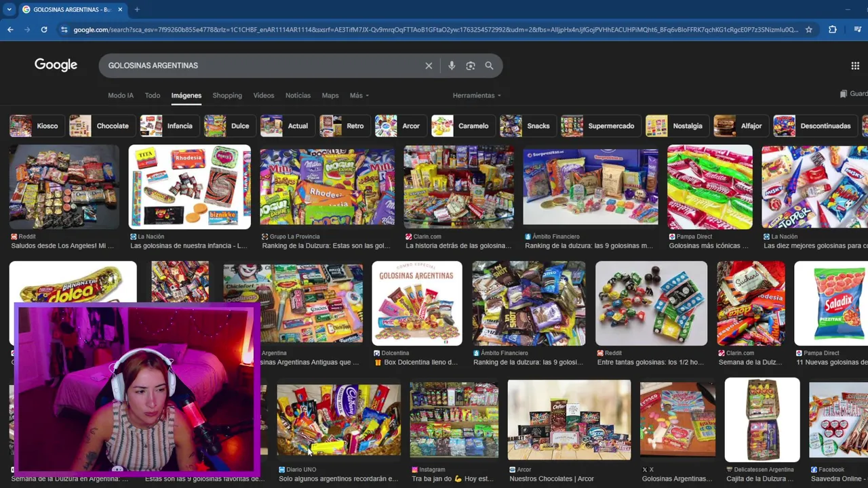Open a new browser tab with the plus icon
The image size is (868, 488).
[137, 9]
